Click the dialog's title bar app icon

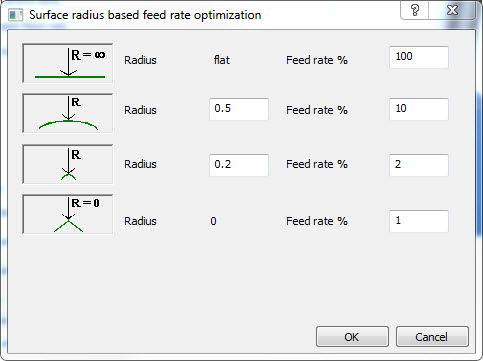15,15
